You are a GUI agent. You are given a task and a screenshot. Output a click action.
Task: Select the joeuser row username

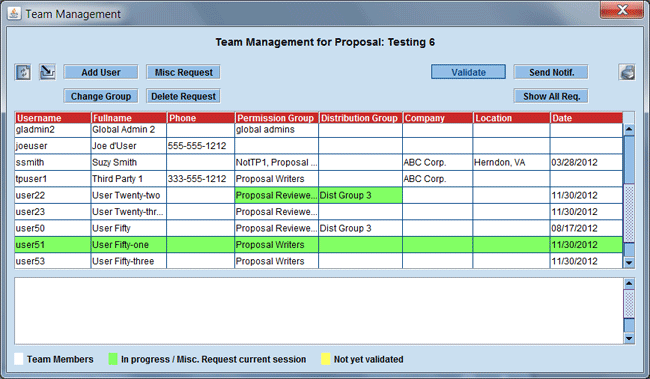tap(53, 146)
